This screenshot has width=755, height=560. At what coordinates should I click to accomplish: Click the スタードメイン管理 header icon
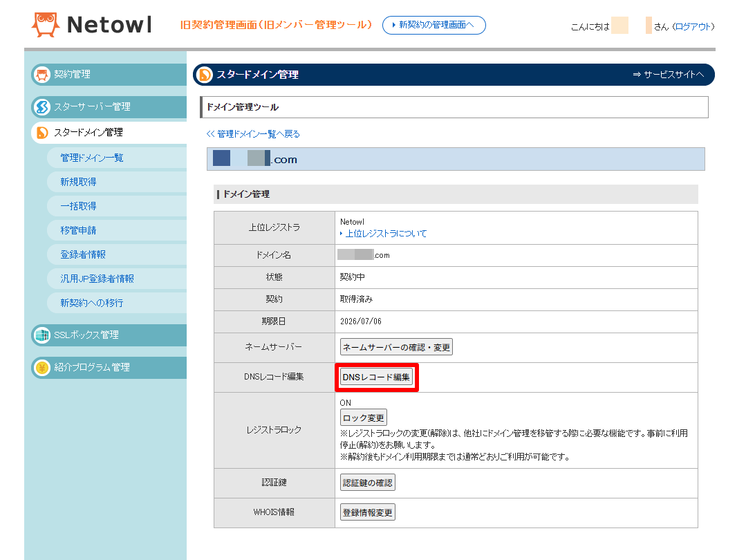205,75
